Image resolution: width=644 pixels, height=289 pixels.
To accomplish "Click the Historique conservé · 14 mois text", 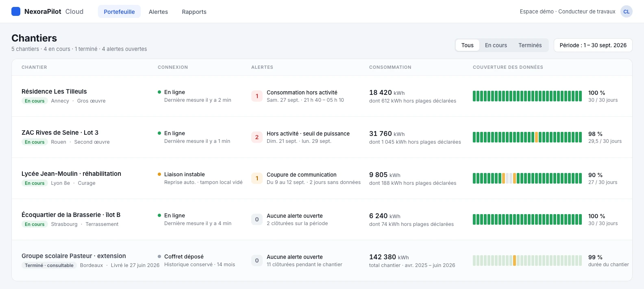I will click(x=200, y=264).
